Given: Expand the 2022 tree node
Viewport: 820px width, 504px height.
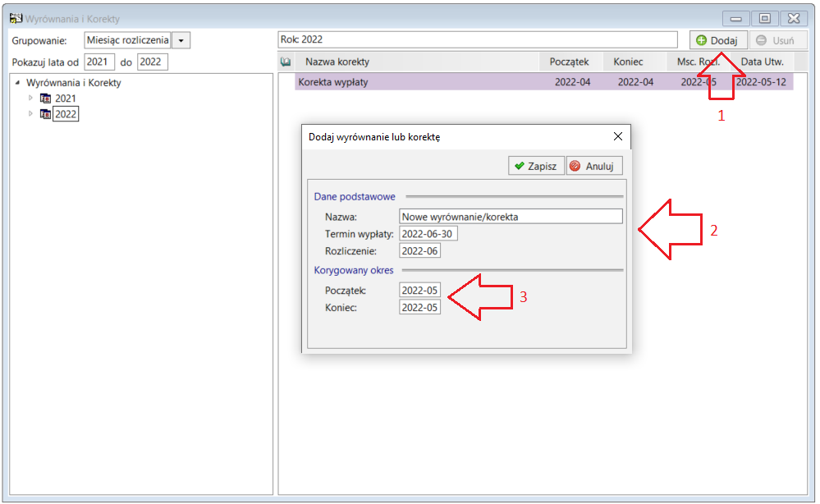Looking at the screenshot, I should click(30, 113).
